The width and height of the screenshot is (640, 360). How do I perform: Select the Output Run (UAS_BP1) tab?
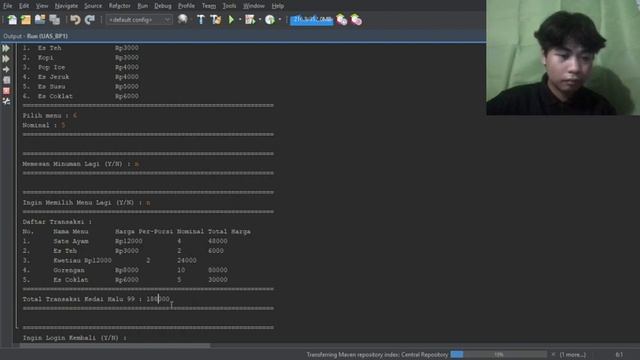tap(36, 36)
